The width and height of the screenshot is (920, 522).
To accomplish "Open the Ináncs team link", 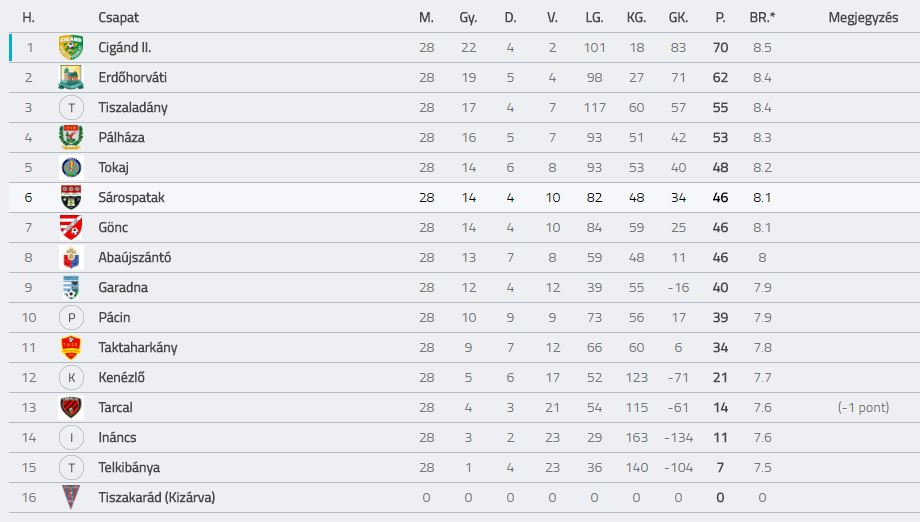I will coord(117,438).
